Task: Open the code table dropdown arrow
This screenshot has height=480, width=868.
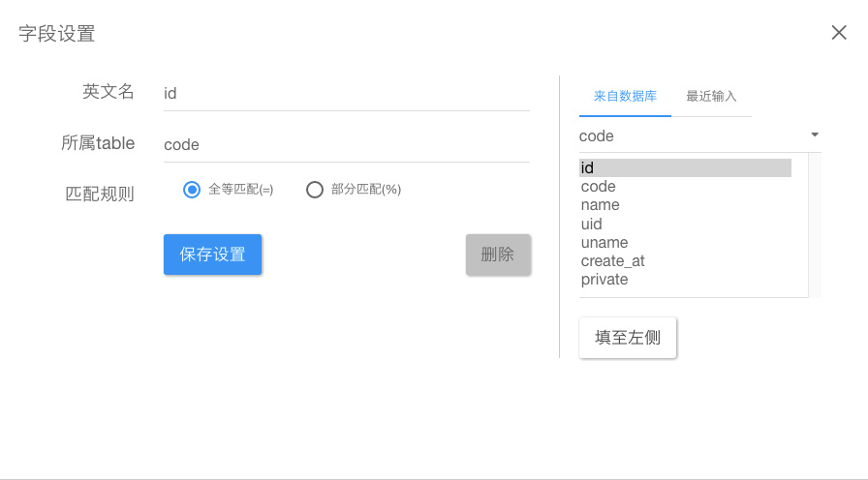Action: [x=815, y=135]
